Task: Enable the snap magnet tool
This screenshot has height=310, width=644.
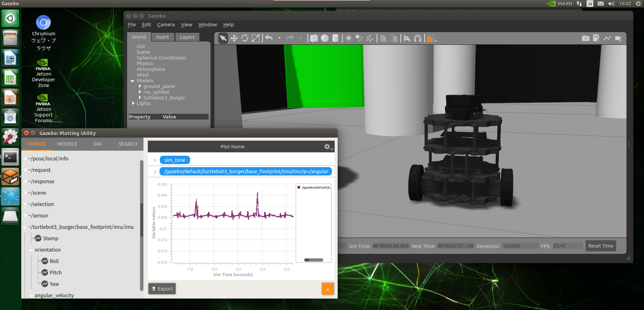Action: point(417,38)
